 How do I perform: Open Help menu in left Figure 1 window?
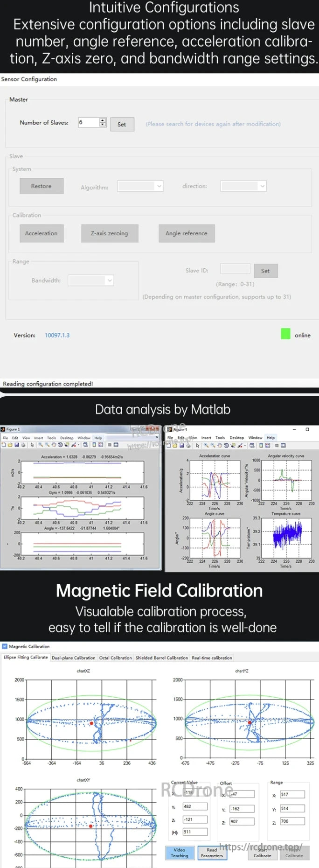98,438
